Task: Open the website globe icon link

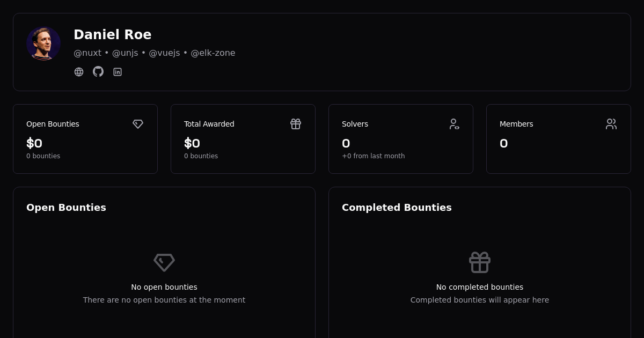Action: click(79, 72)
